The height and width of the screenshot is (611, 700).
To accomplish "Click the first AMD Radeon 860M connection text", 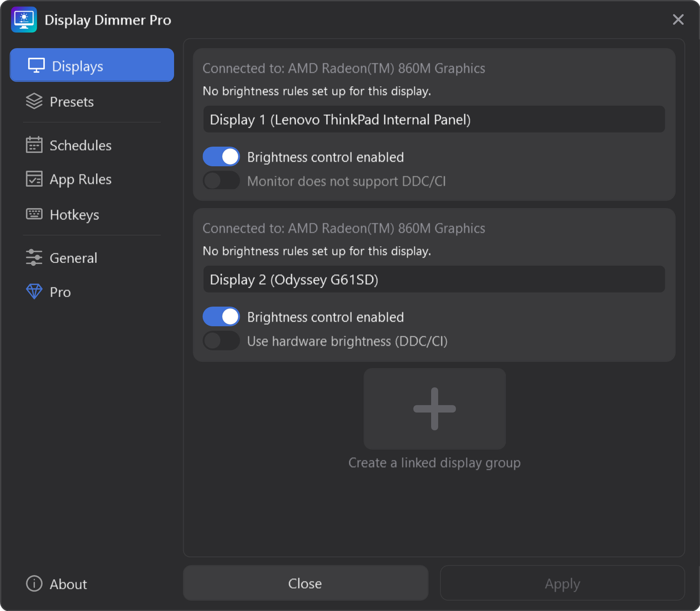I will (x=344, y=68).
